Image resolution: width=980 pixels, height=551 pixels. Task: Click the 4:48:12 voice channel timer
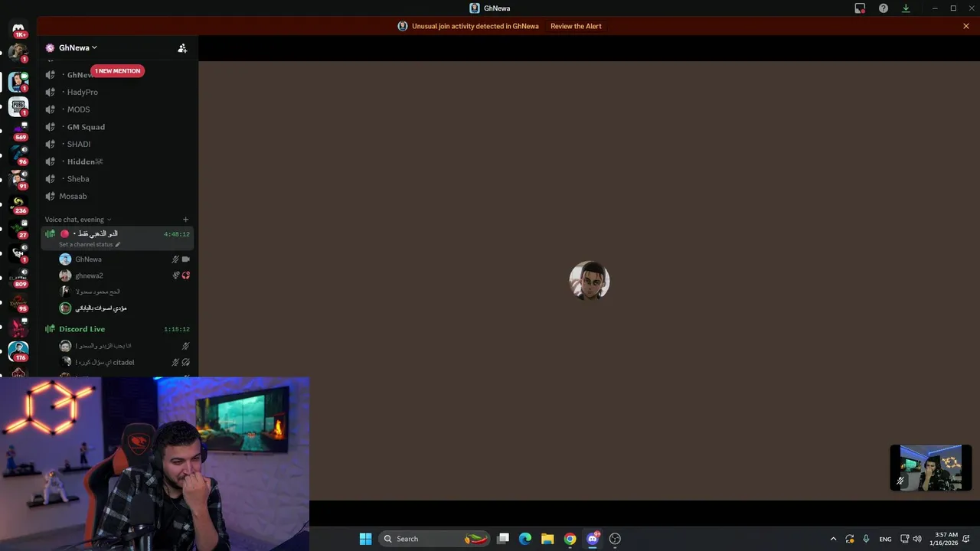click(x=177, y=234)
